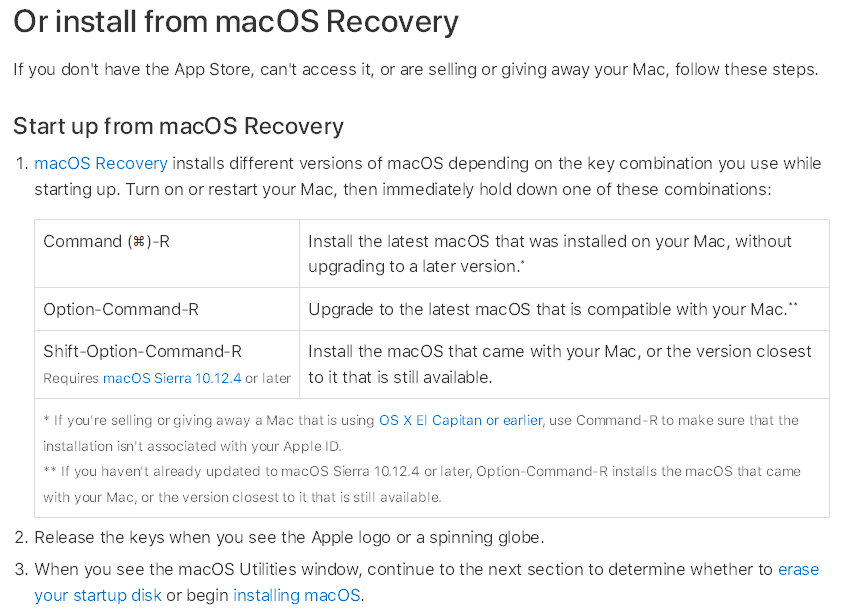Click the intro sentence about the App Store

416,70
